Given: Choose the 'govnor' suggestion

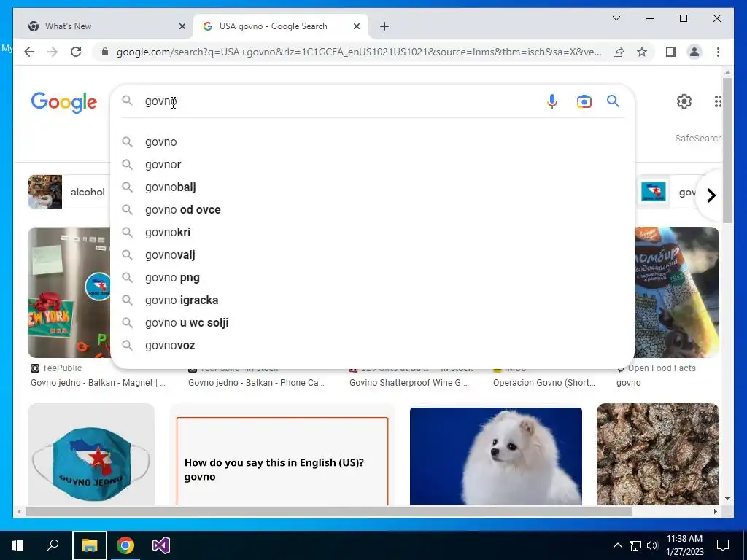Looking at the screenshot, I should coord(372,164).
